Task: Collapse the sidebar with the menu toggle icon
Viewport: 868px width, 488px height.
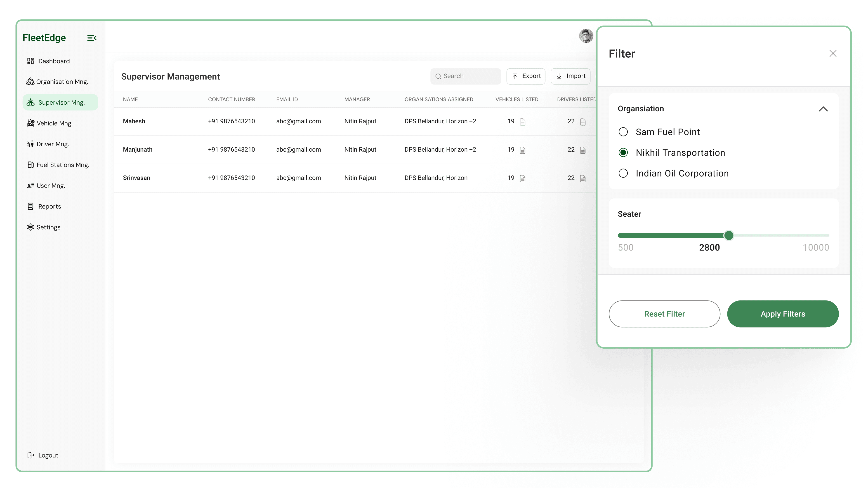Action: click(x=92, y=38)
